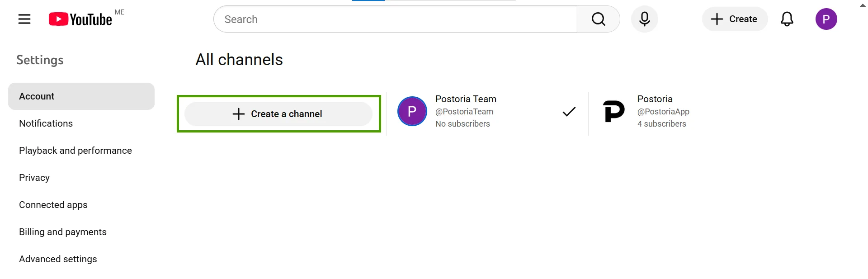
Task: Go to YouTube home via logo
Action: pyautogui.click(x=80, y=19)
